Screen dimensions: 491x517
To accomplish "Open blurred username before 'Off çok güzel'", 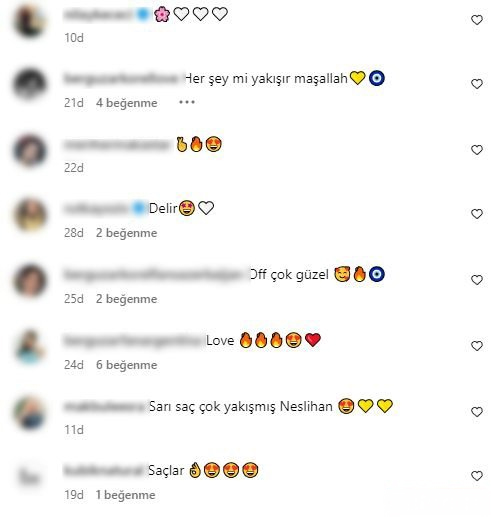I will (156, 275).
